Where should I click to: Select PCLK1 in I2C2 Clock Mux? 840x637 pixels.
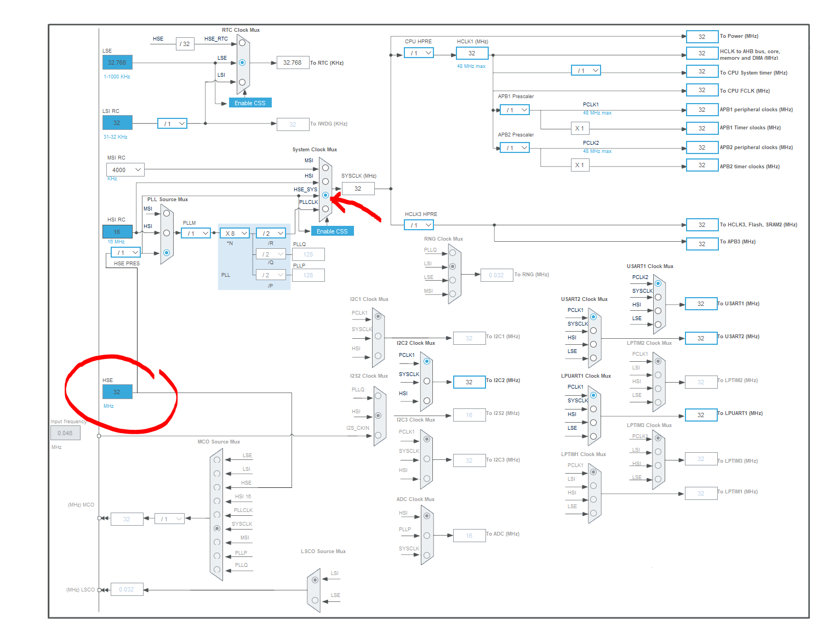coord(427,361)
